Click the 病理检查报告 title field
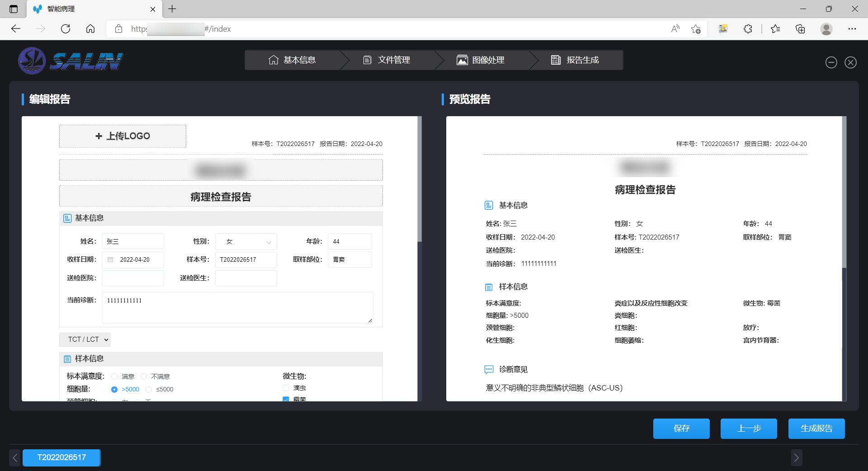 (x=221, y=197)
